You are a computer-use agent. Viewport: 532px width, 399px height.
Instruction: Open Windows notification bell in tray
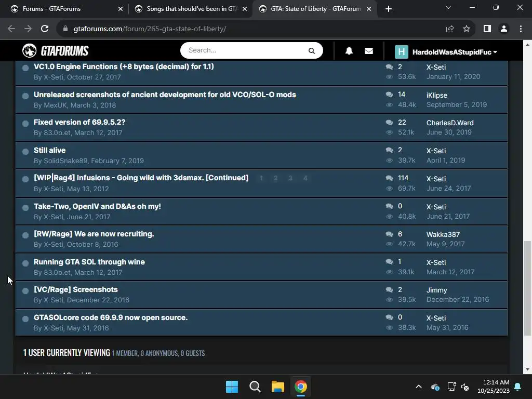[x=518, y=387]
